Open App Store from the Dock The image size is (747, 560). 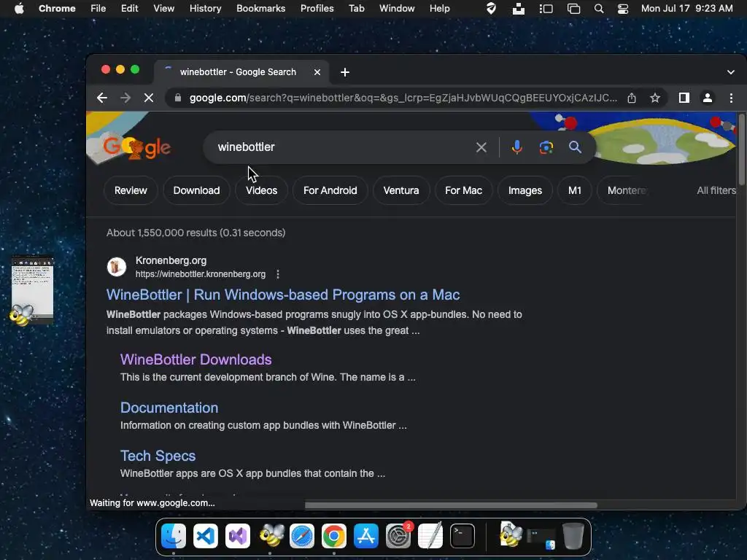coord(366,536)
